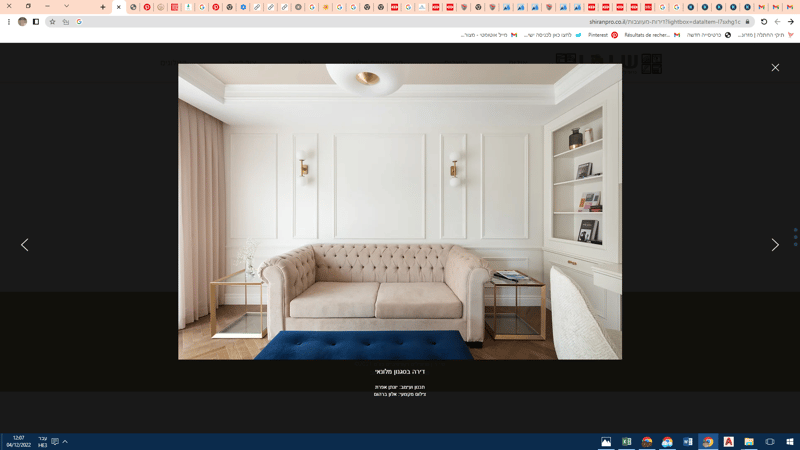
Task: Switch to the orange star icon tab
Action: (x=326, y=7)
